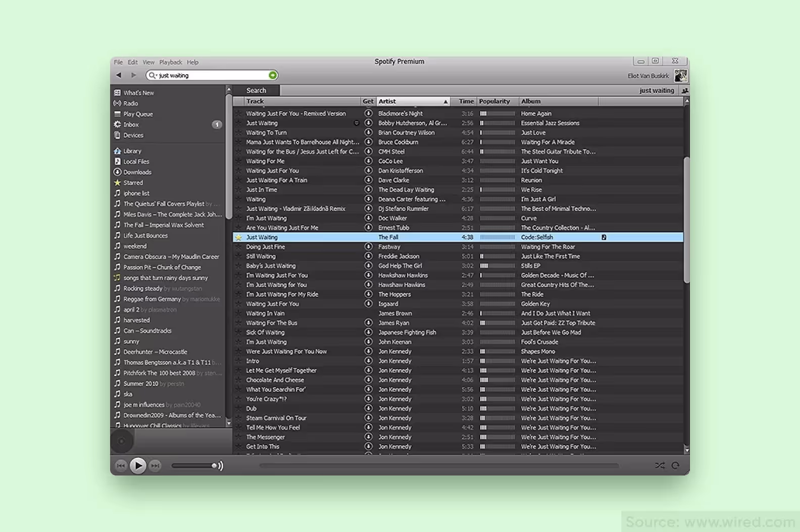
Task: Open Devices in sidebar
Action: [133, 135]
